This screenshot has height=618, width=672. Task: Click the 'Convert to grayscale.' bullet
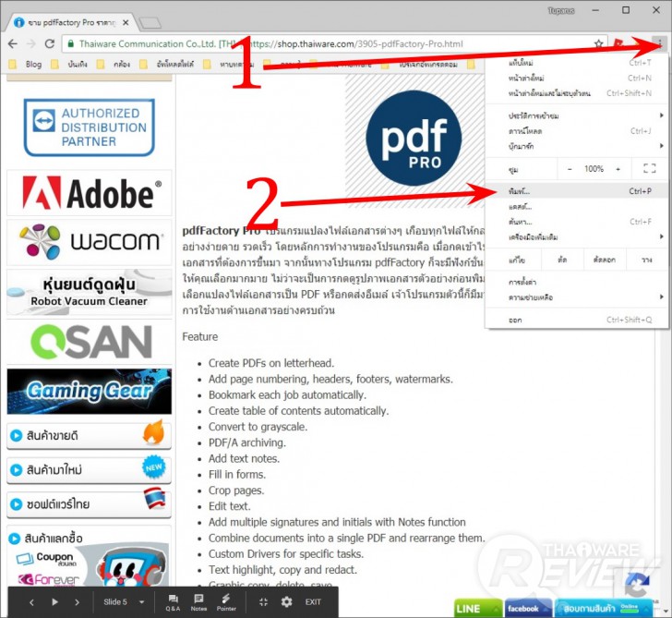pyautogui.click(x=258, y=427)
